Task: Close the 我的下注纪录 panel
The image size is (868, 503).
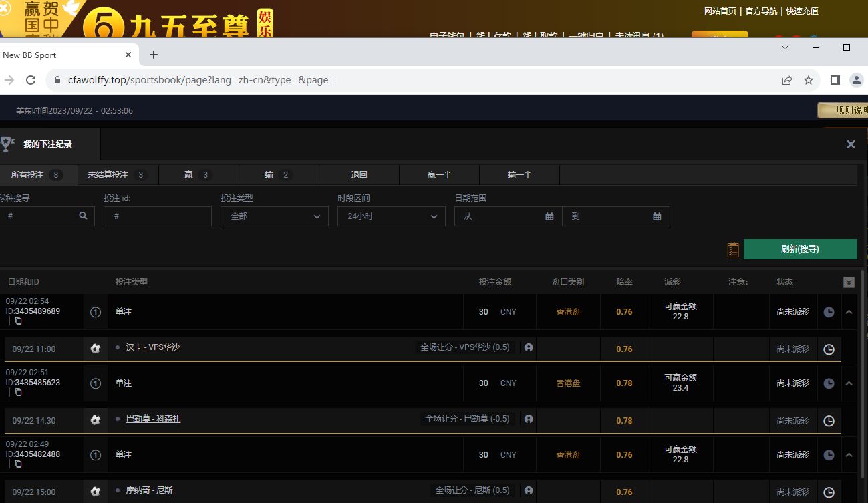Action: (851, 144)
